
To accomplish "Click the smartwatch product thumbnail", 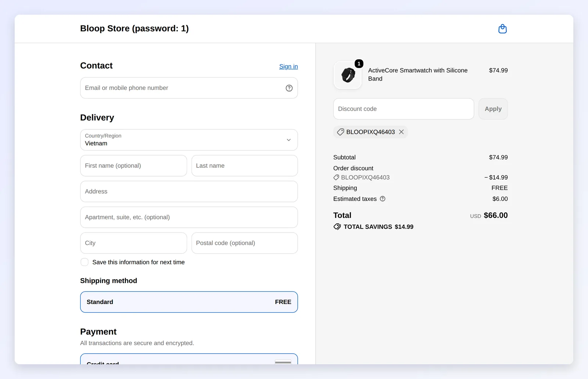I will click(x=348, y=75).
